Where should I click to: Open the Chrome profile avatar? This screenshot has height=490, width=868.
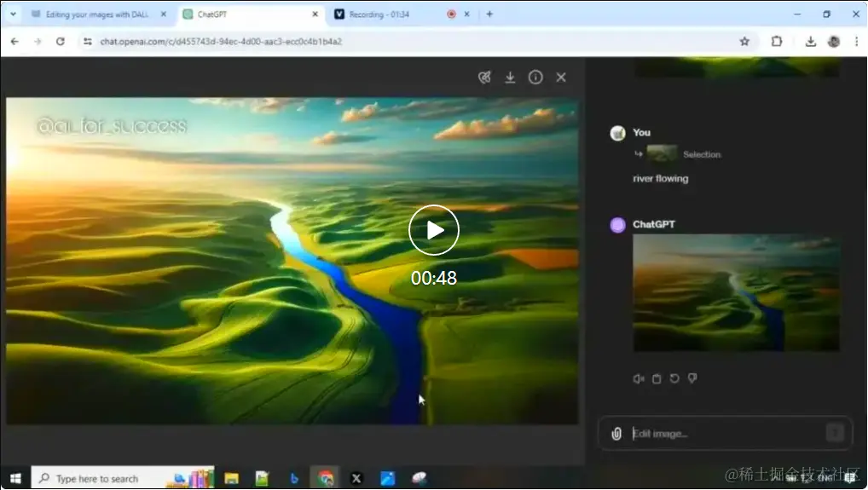[834, 42]
